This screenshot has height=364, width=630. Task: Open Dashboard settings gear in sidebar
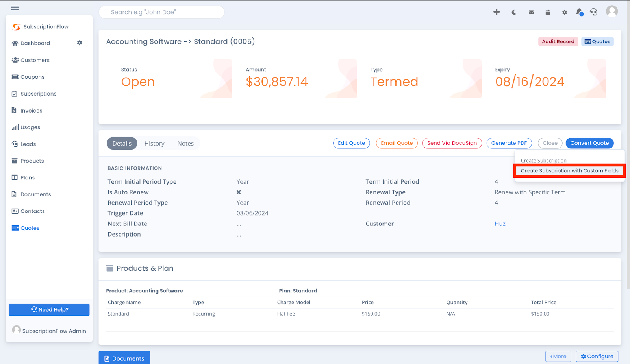[x=80, y=43]
